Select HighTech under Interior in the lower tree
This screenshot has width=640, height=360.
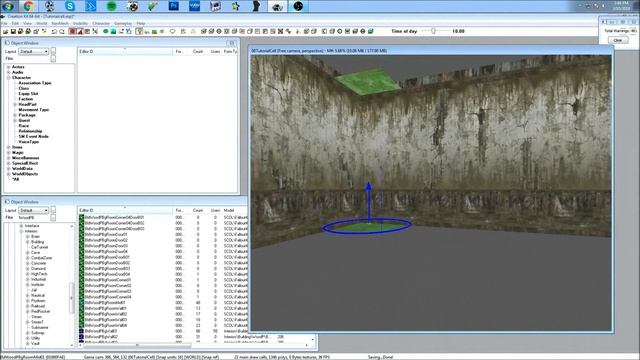39,274
